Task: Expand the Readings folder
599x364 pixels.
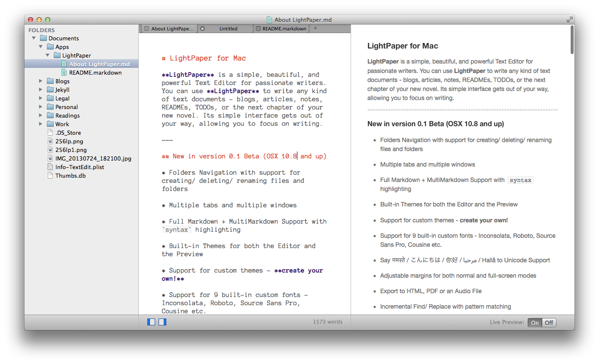Action: (x=41, y=115)
